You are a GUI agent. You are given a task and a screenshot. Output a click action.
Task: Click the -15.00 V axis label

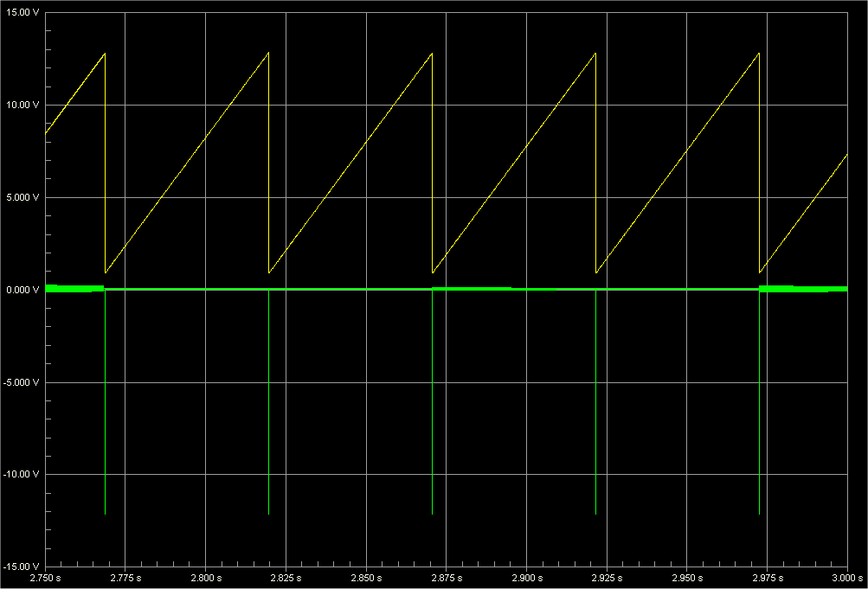pyautogui.click(x=21, y=567)
